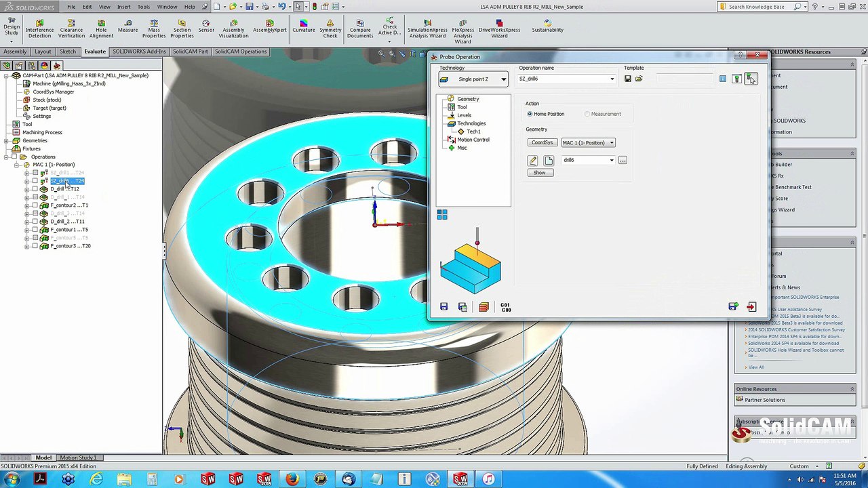Select the Home Position radio button

pos(530,114)
